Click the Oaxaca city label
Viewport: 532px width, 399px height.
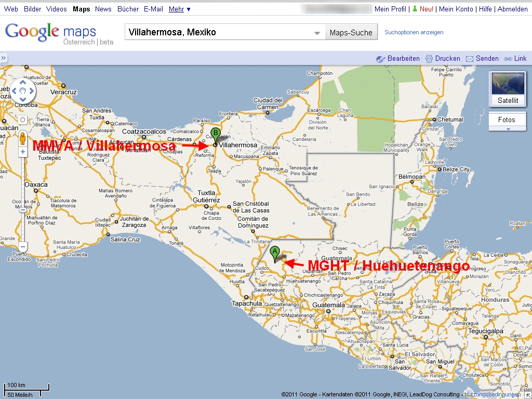[x=36, y=184]
